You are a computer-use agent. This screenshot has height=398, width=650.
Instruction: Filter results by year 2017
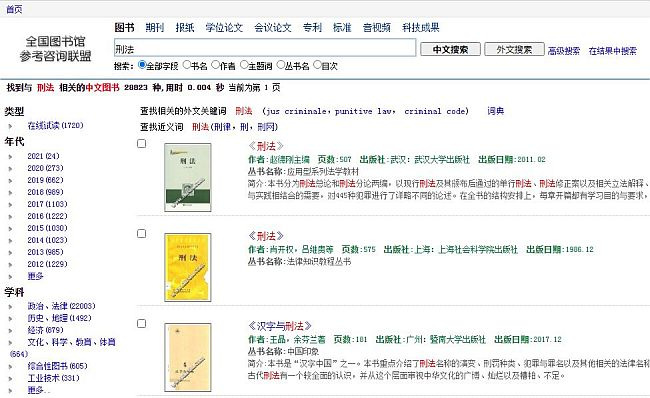pyautogui.click(x=47, y=204)
